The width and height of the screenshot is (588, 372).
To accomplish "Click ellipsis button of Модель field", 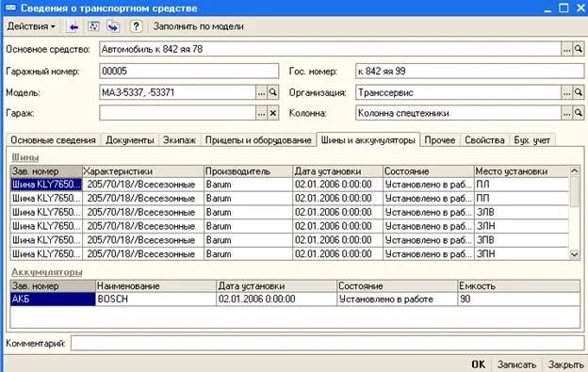I will coord(261,92).
